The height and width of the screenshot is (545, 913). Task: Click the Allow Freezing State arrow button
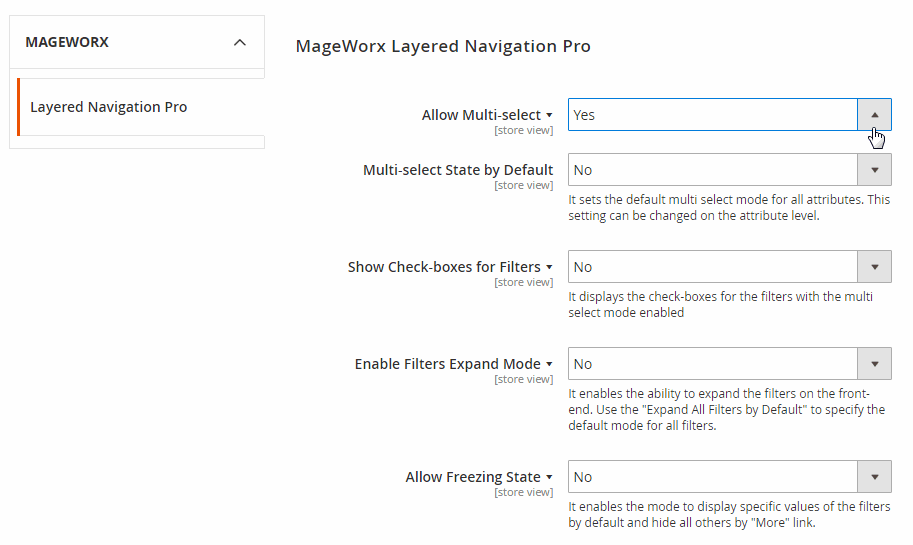point(874,477)
